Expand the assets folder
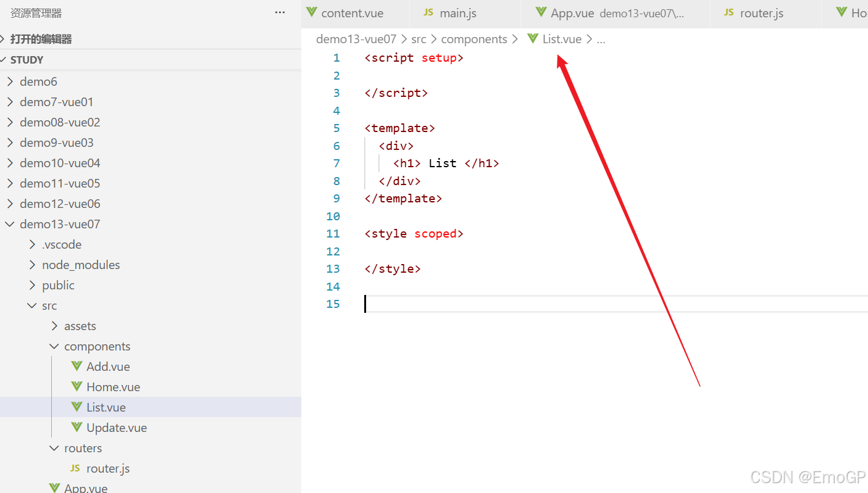The image size is (868, 493). pos(151,326)
